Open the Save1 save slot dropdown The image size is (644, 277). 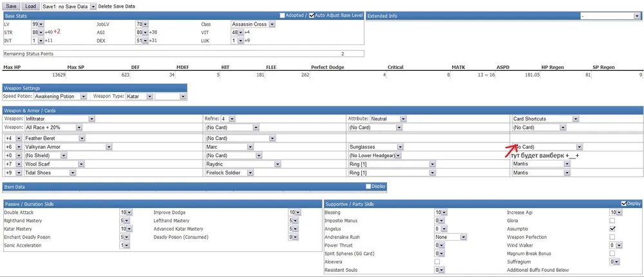pyautogui.click(x=69, y=6)
